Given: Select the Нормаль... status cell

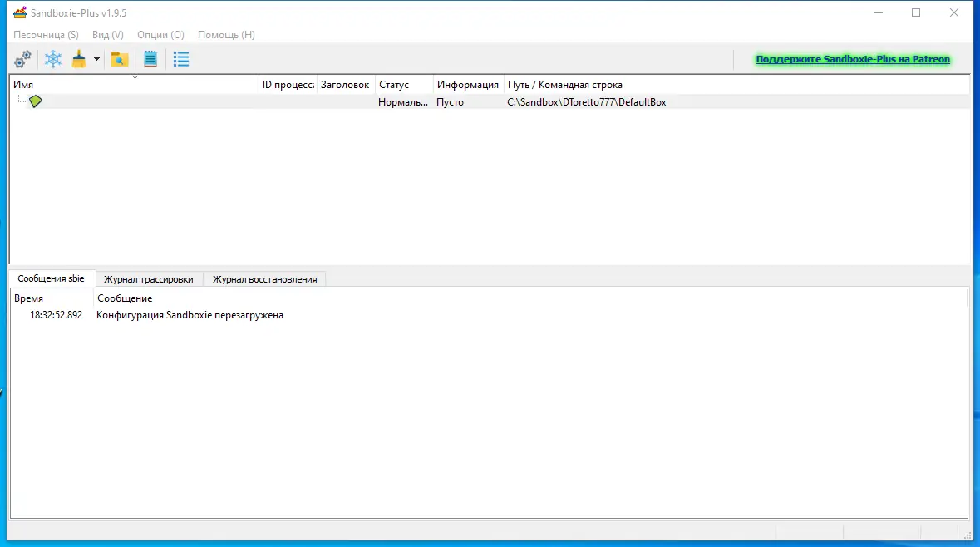Looking at the screenshot, I should tap(403, 102).
